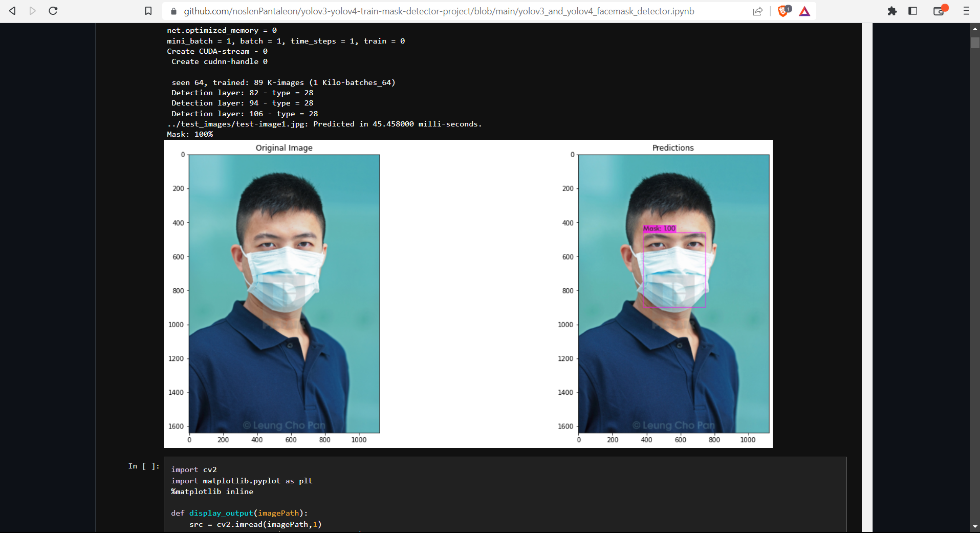Share the page using the share icon
The height and width of the screenshot is (533, 980).
(758, 11)
